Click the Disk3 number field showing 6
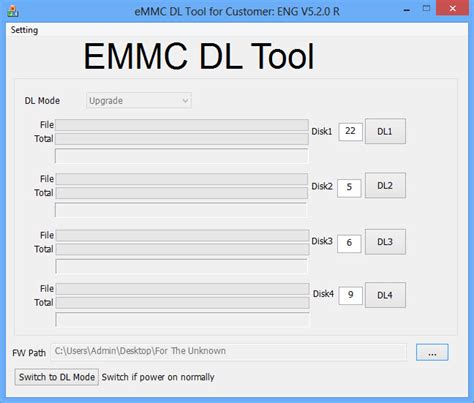The image size is (474, 403). pyautogui.click(x=349, y=243)
